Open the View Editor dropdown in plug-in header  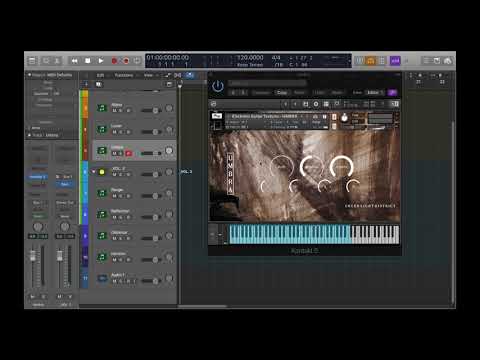point(374,92)
